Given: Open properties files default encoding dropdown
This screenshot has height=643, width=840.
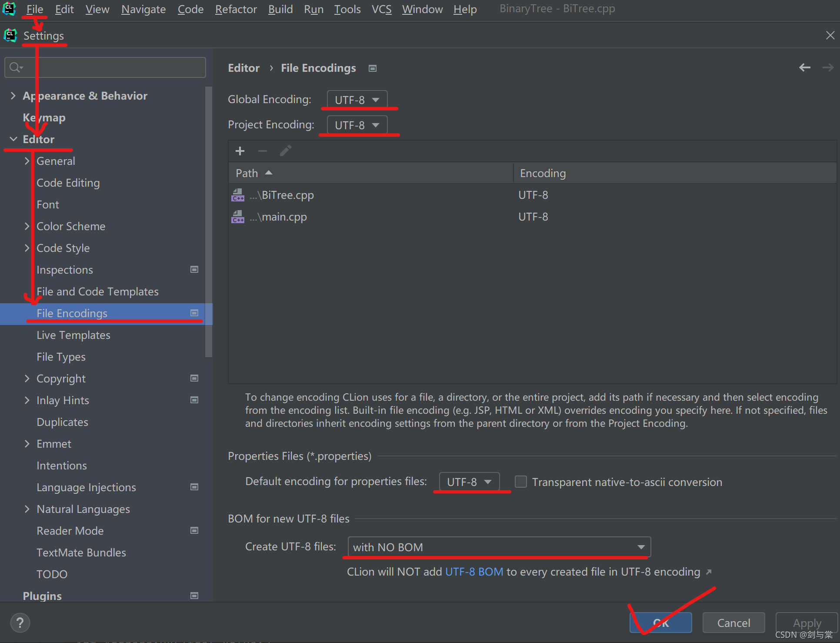Looking at the screenshot, I should click(x=469, y=482).
